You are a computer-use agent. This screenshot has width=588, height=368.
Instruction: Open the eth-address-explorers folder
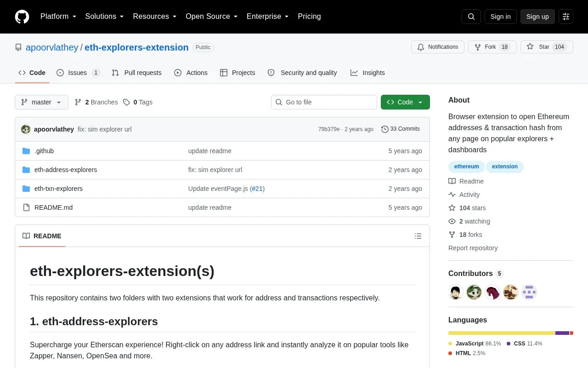click(66, 170)
